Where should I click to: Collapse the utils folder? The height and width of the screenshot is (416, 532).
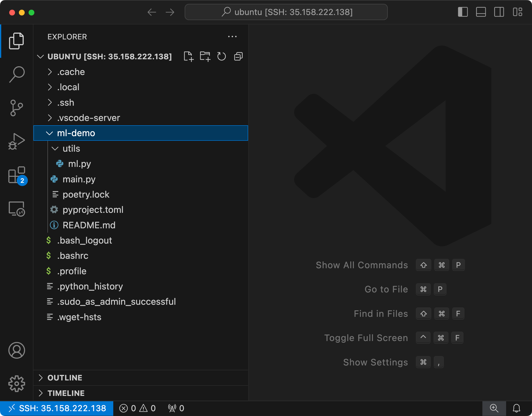tap(71, 148)
